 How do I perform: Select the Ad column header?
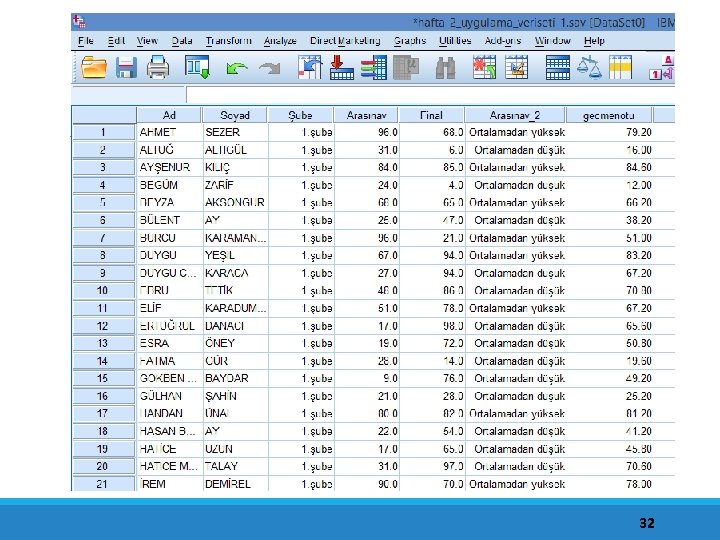(169, 115)
